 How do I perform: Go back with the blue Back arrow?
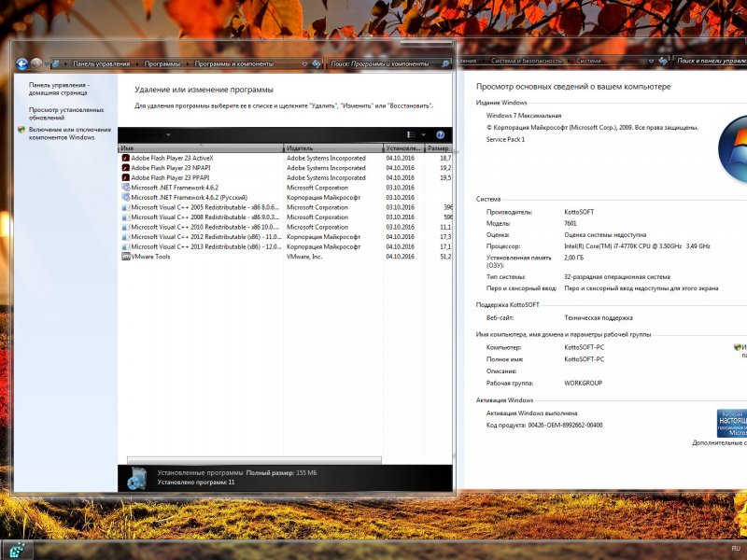(21, 63)
